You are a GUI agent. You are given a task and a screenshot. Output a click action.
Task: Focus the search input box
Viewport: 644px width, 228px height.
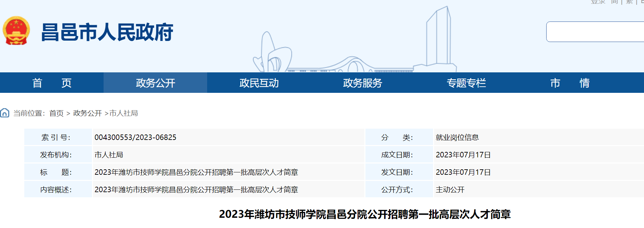coord(595,32)
